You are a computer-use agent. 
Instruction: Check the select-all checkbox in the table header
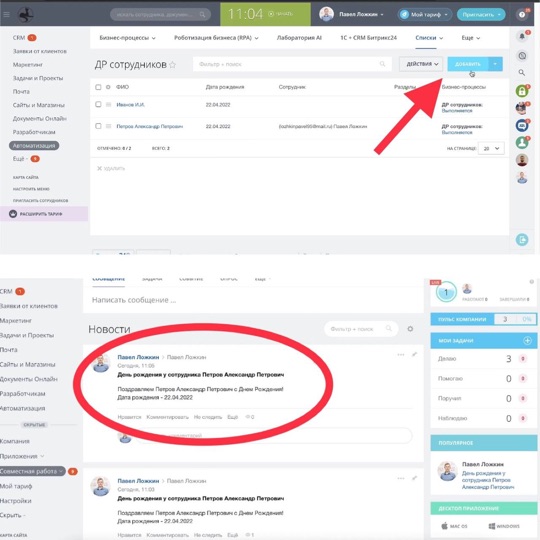[x=98, y=87]
